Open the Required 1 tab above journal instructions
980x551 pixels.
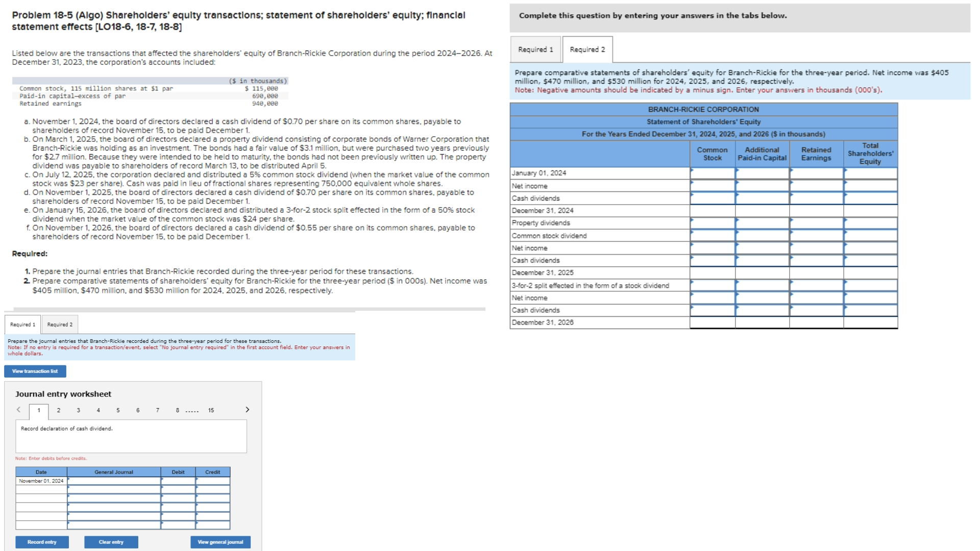23,324
